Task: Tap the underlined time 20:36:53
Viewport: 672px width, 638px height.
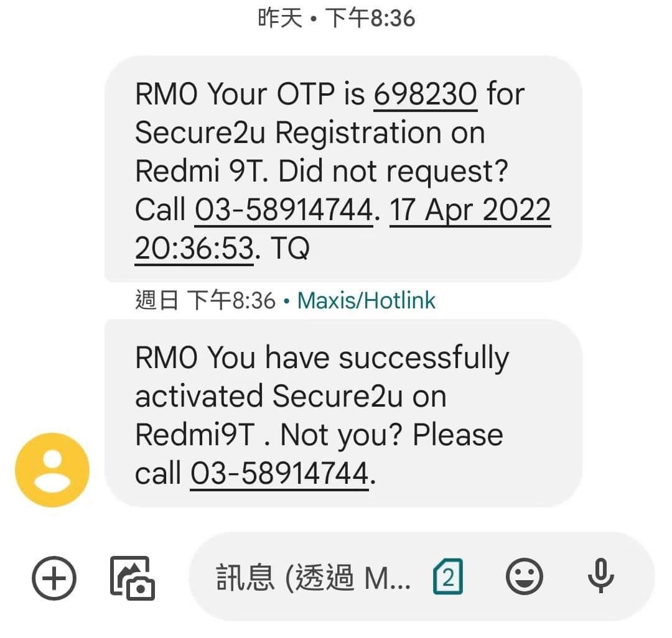Action: [x=195, y=249]
